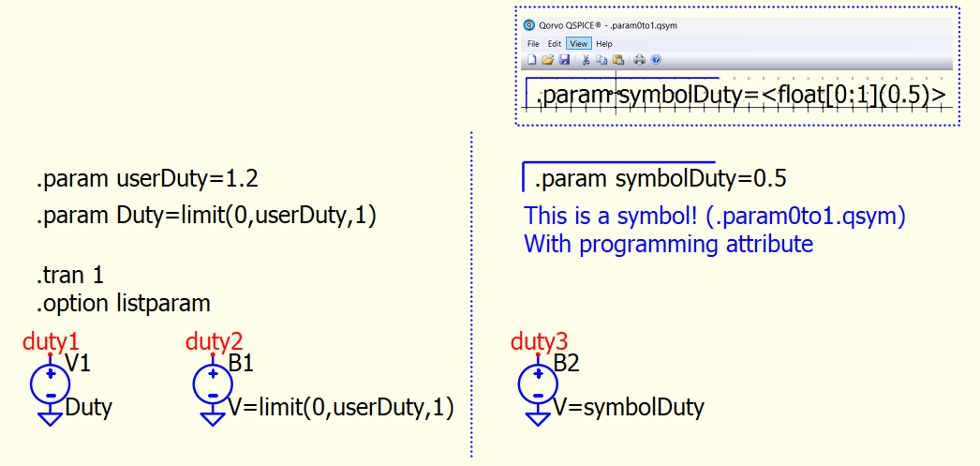Select voltage source V1 symbol
980x466 pixels.
(x=50, y=383)
